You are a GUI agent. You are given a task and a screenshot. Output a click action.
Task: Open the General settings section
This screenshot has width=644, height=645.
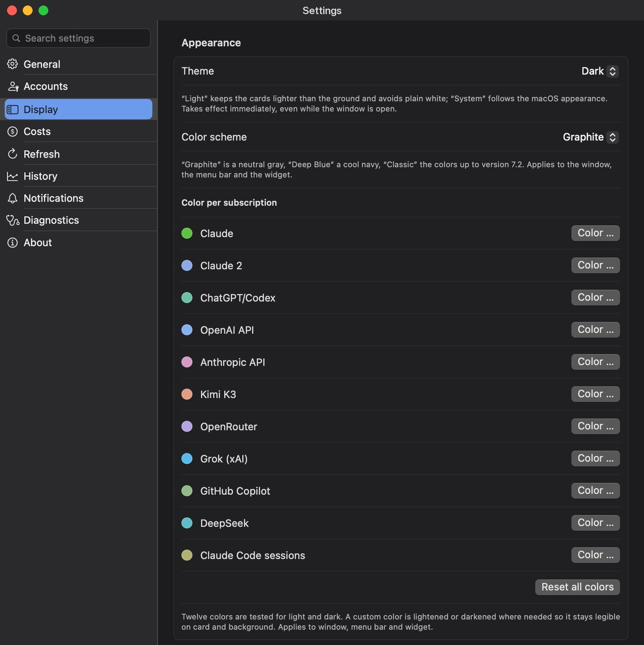point(78,64)
